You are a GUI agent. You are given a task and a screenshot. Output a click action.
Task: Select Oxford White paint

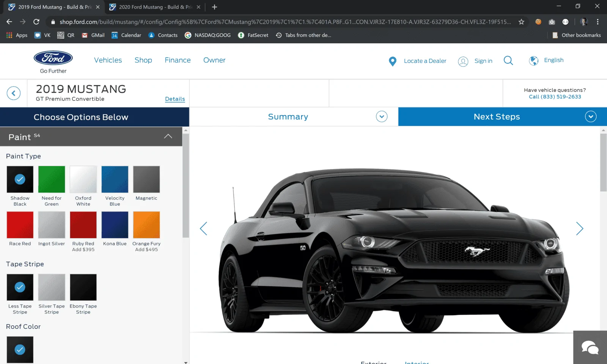tap(83, 179)
